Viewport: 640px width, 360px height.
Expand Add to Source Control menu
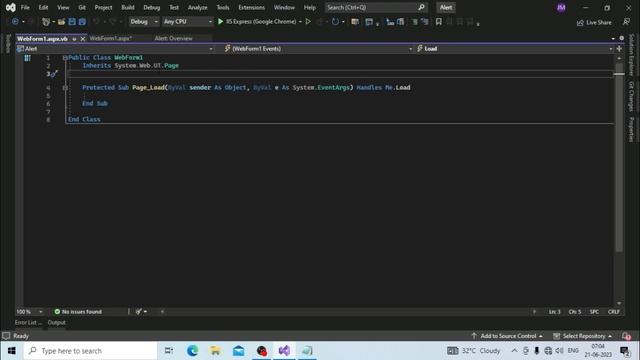(x=508, y=336)
